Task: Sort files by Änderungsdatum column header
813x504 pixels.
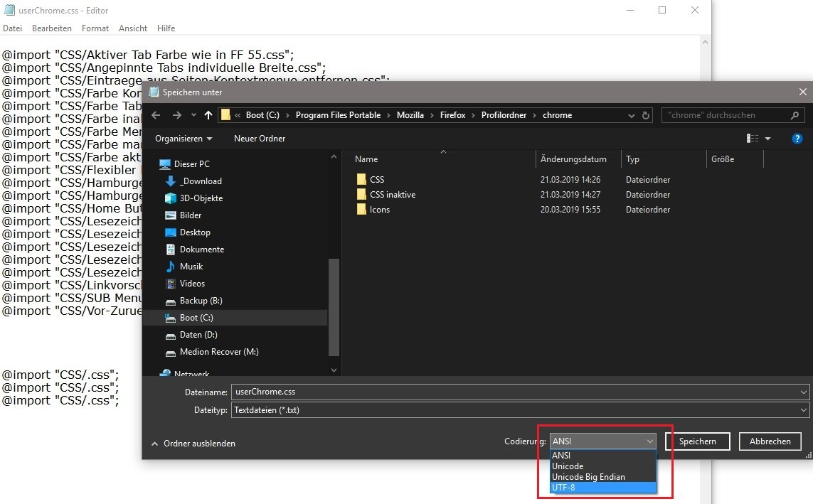Action: (573, 159)
